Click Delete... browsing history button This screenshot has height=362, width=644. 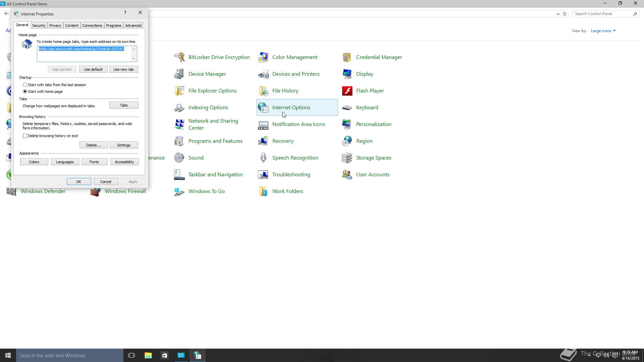pyautogui.click(x=93, y=145)
